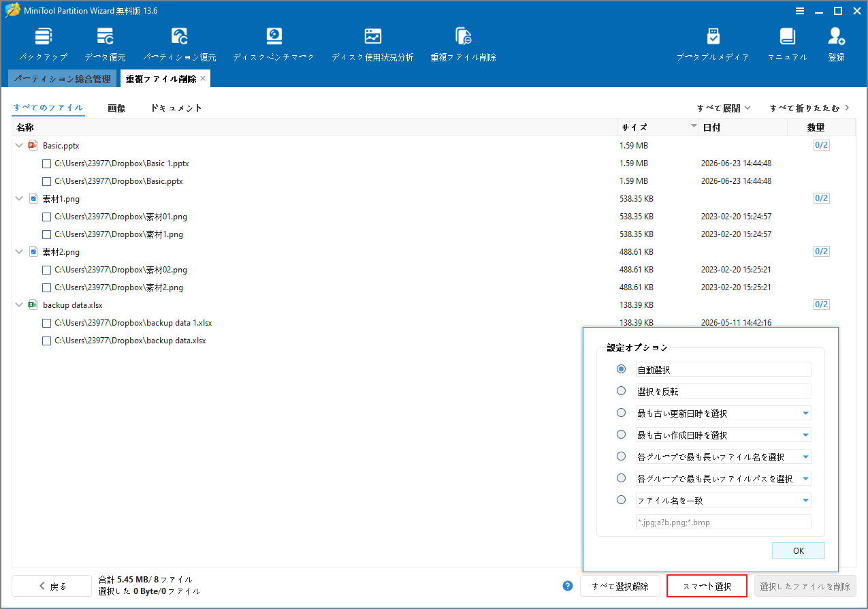Collapse the 素材2.png group
The width and height of the screenshot is (868, 609).
pos(19,251)
